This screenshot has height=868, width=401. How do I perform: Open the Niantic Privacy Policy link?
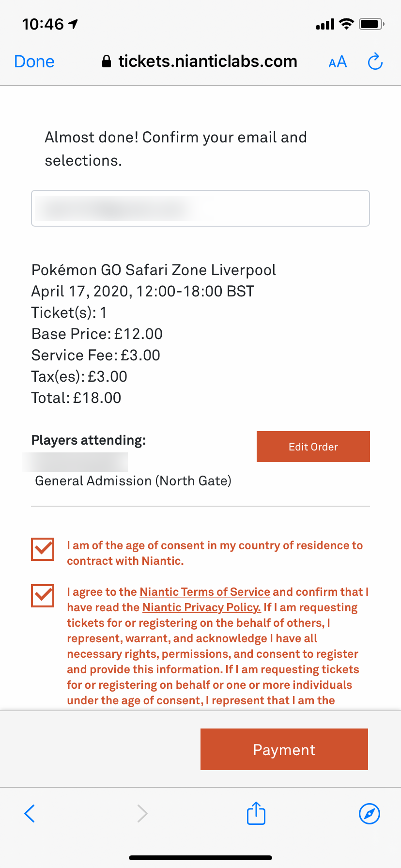(201, 607)
